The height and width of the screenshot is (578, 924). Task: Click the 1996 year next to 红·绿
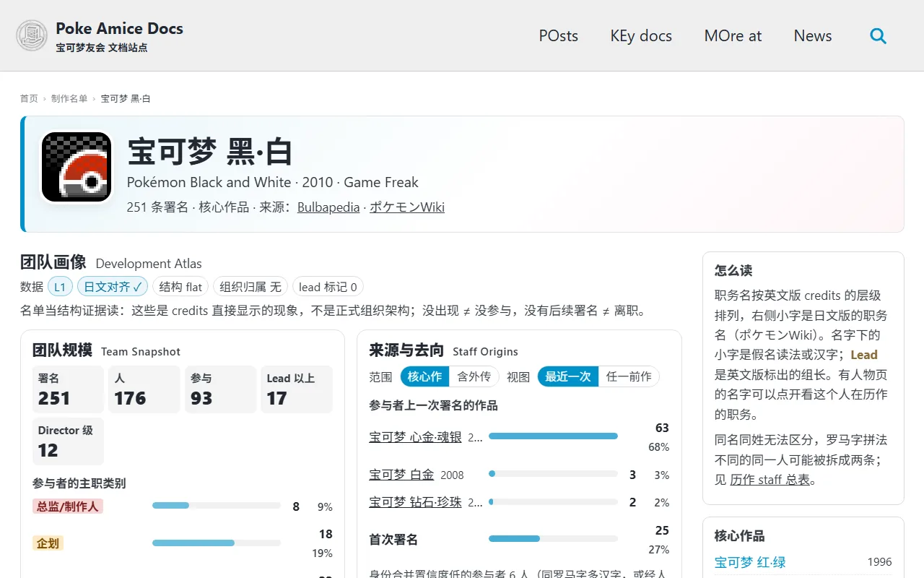[879, 562]
